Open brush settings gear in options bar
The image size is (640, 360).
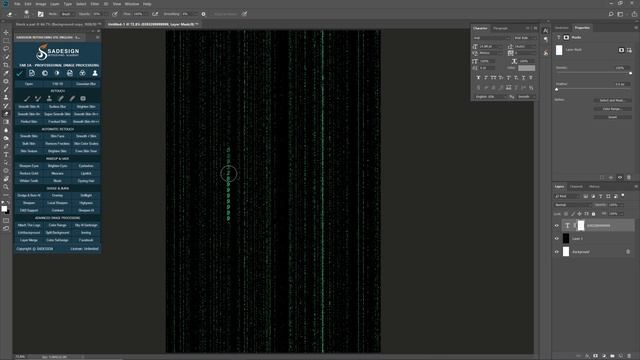(x=203, y=14)
